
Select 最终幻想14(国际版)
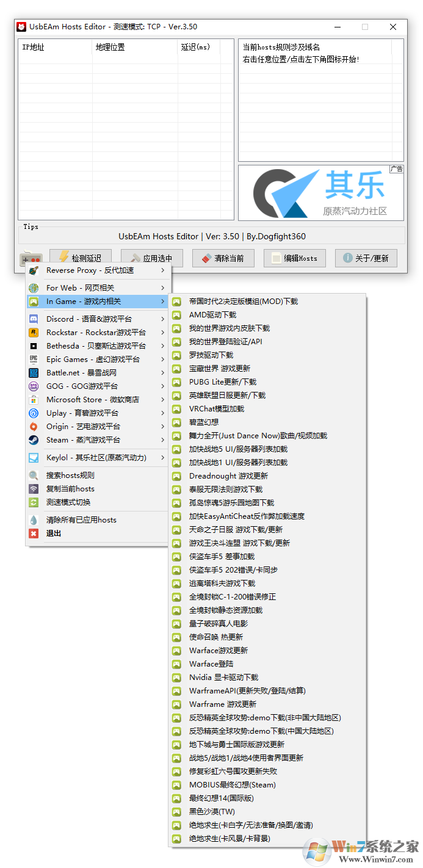267,798
